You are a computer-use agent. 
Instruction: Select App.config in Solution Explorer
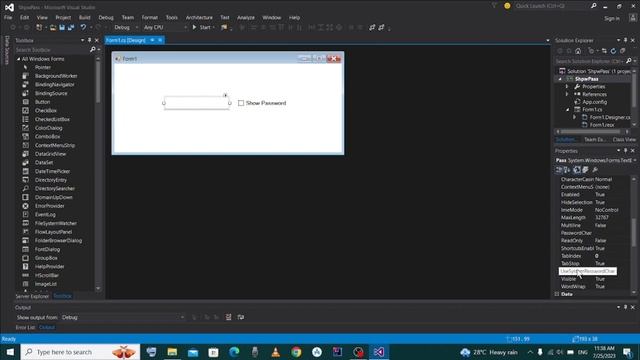pyautogui.click(x=594, y=102)
